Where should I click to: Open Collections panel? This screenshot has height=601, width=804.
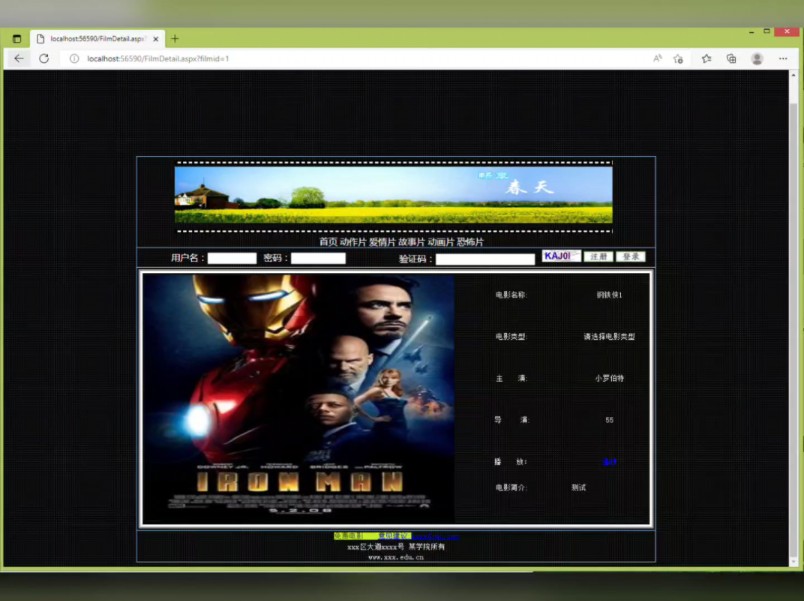(x=732, y=58)
